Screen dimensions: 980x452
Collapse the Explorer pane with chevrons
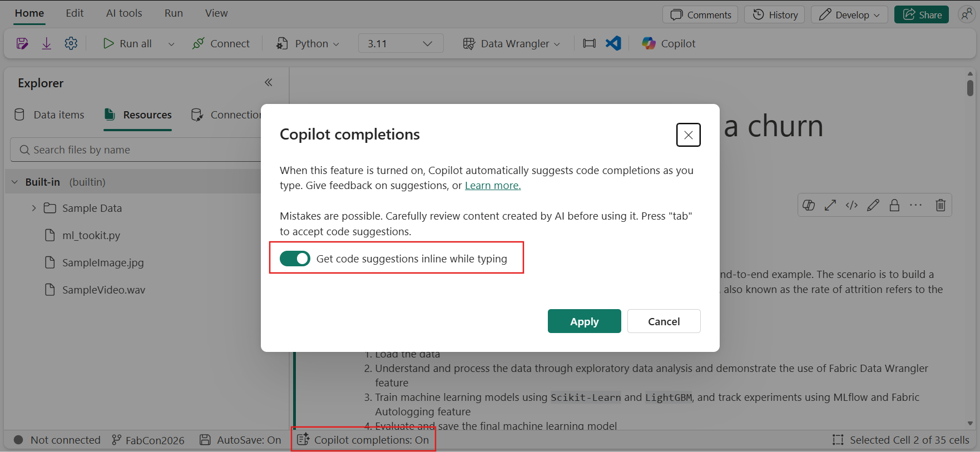point(269,82)
